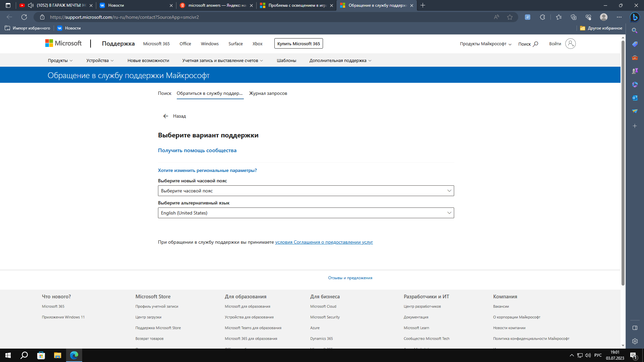The width and height of the screenshot is (644, 362).
Task: Open sidebar Games chess icon
Action: point(635,71)
